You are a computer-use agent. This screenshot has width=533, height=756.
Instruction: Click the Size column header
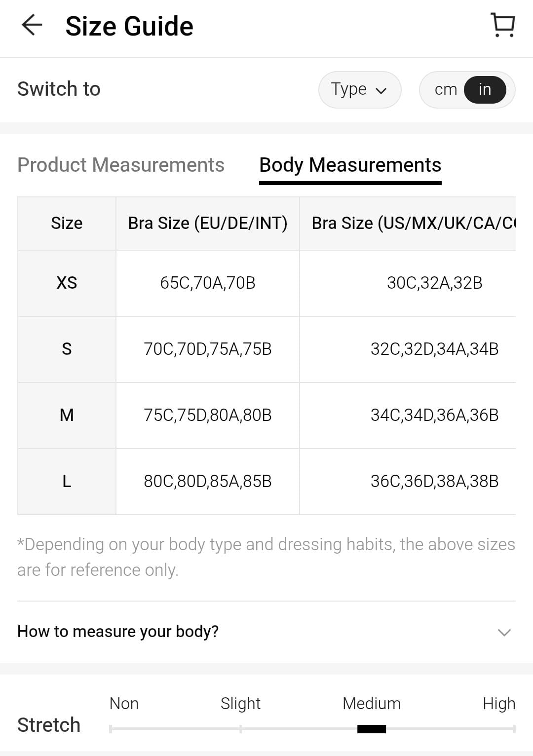click(x=67, y=223)
